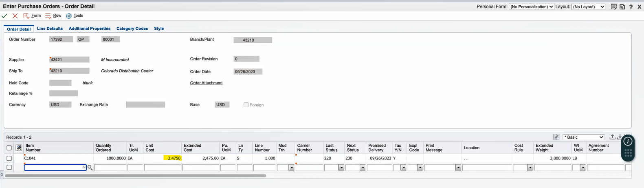
Task: Click the Branch/Plant field showing 43210
Action: coord(253,40)
